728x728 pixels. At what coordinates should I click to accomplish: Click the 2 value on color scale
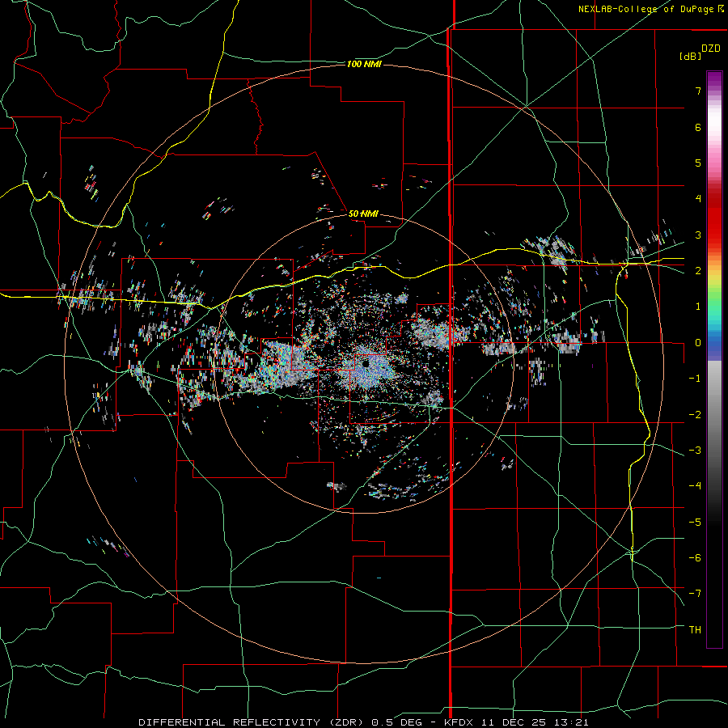point(698,271)
